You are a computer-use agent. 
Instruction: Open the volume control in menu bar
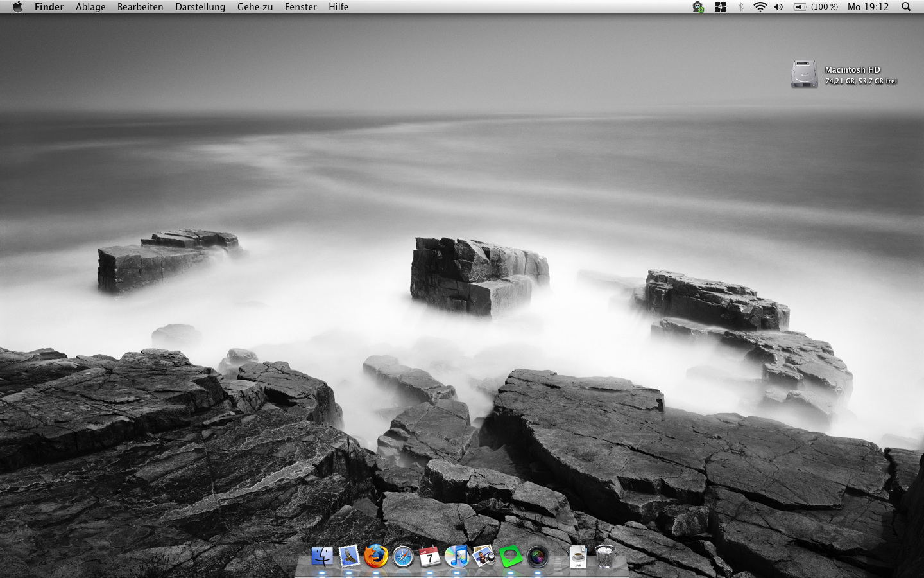778,7
